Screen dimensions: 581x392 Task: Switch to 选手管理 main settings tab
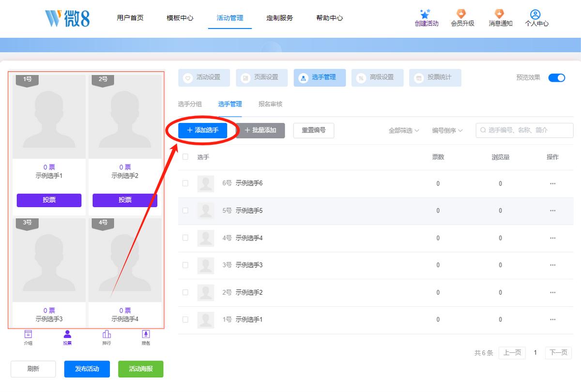(x=320, y=77)
